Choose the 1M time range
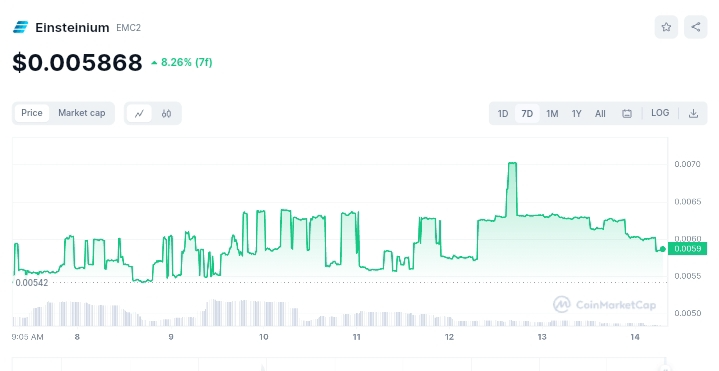The image size is (719, 371). (552, 113)
